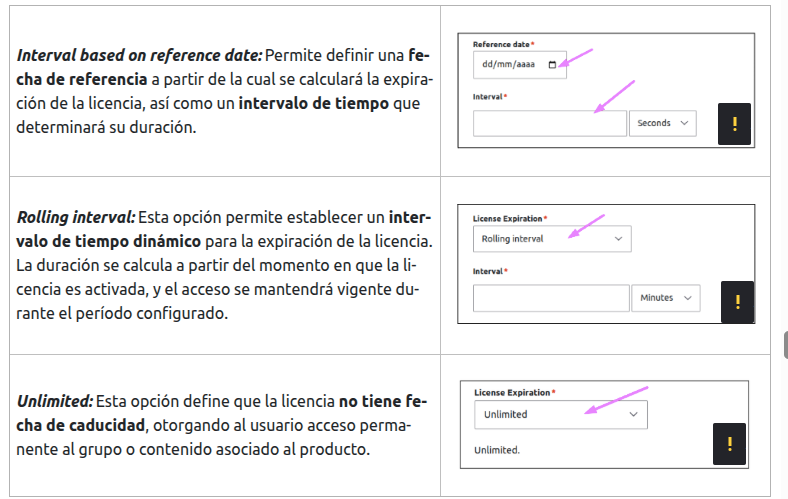Screen dimensions: 788x499
Task: Open the Minutes time unit dropdown
Action: 665,298
